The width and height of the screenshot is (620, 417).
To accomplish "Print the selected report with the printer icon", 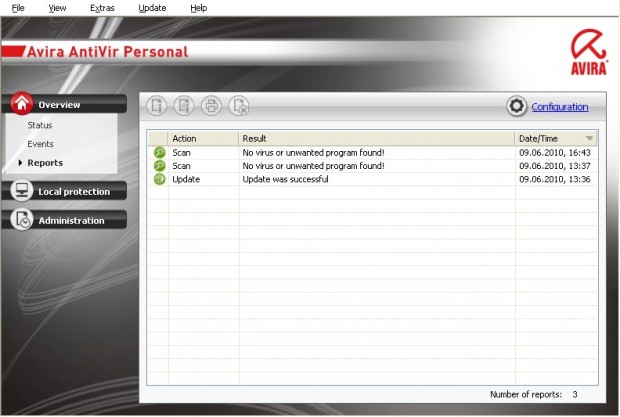I will (211, 106).
